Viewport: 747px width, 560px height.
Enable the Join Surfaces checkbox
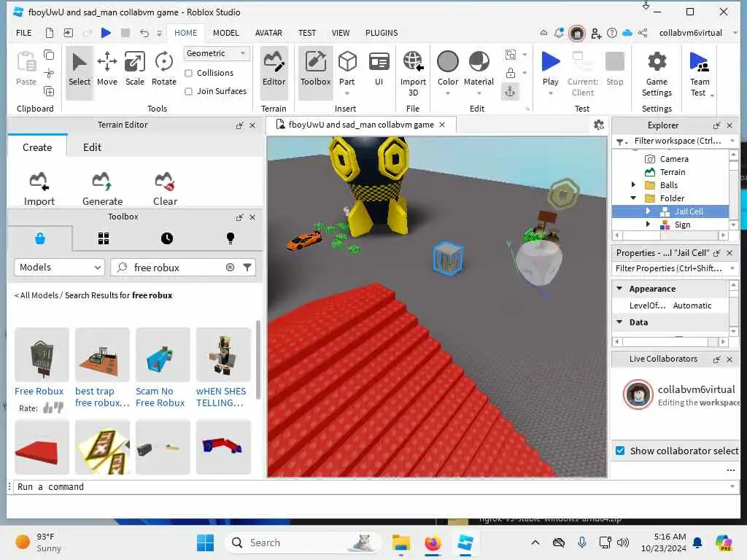(x=189, y=91)
